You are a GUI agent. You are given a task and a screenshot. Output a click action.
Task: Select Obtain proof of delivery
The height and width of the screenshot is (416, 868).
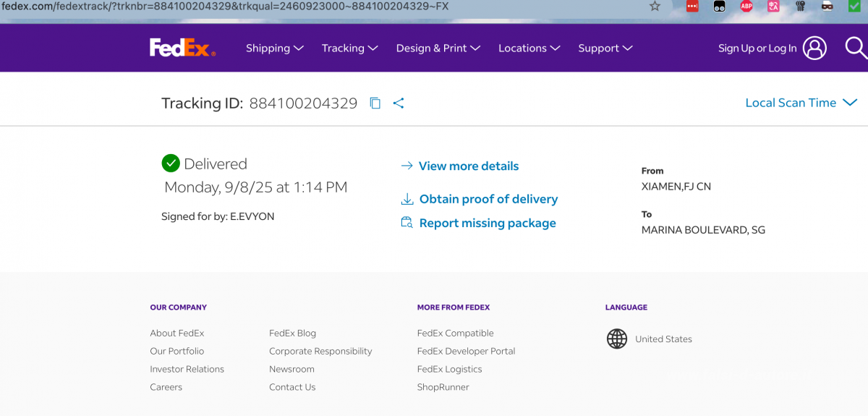(x=488, y=199)
